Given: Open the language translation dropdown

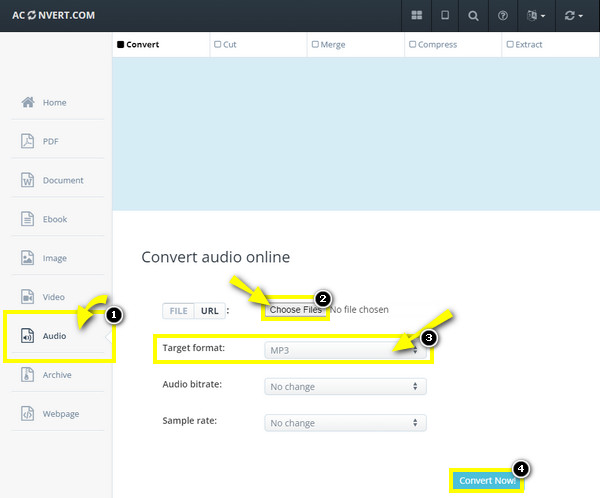Looking at the screenshot, I should click(x=536, y=16).
